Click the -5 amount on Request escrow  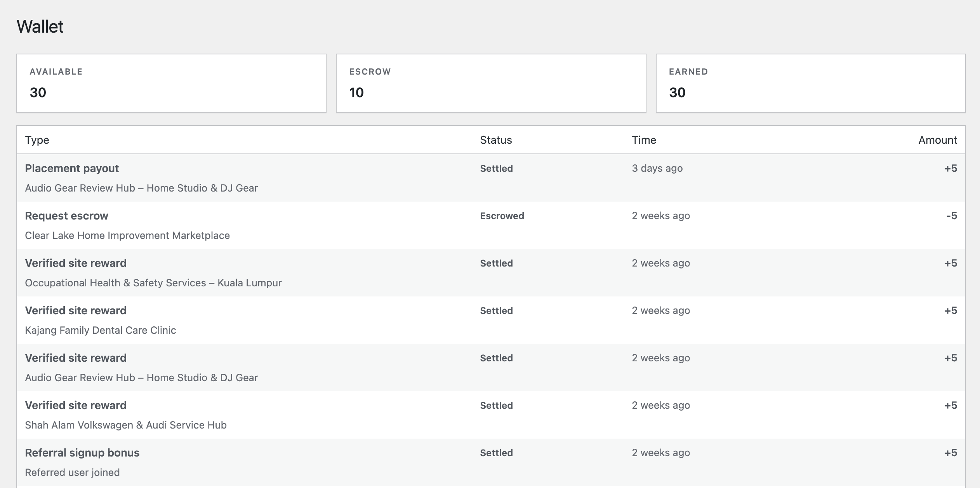tap(952, 216)
